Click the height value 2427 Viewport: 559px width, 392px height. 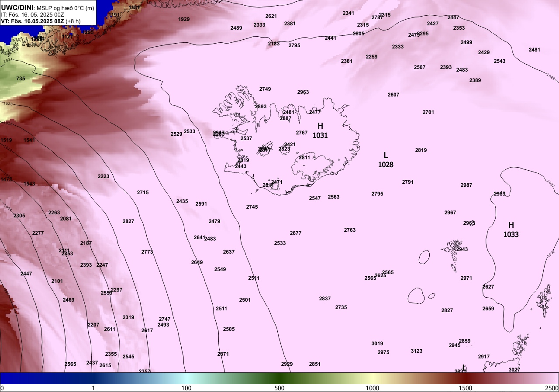[433, 24]
